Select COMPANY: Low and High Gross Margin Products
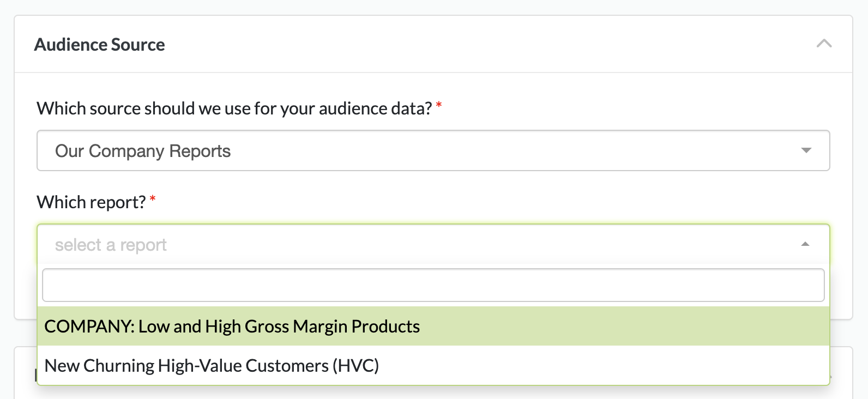Viewport: 868px width, 399px height. click(x=232, y=326)
